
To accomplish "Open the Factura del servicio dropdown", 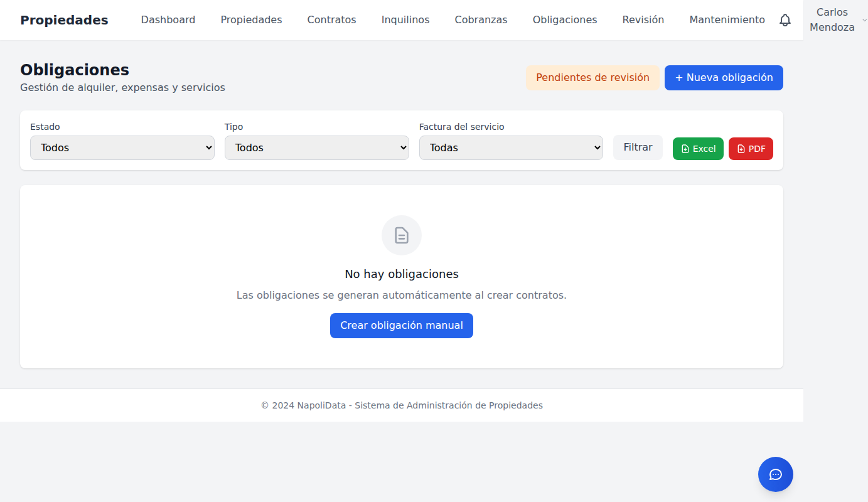I will pos(511,147).
